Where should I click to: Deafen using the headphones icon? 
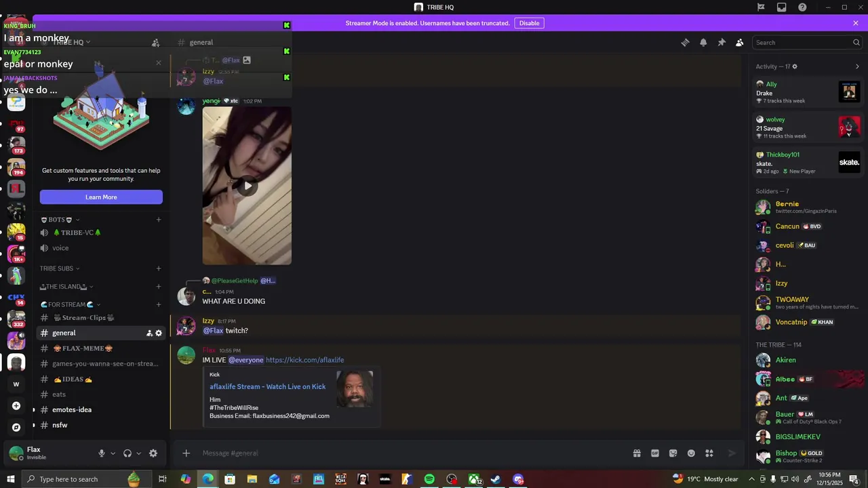click(127, 453)
